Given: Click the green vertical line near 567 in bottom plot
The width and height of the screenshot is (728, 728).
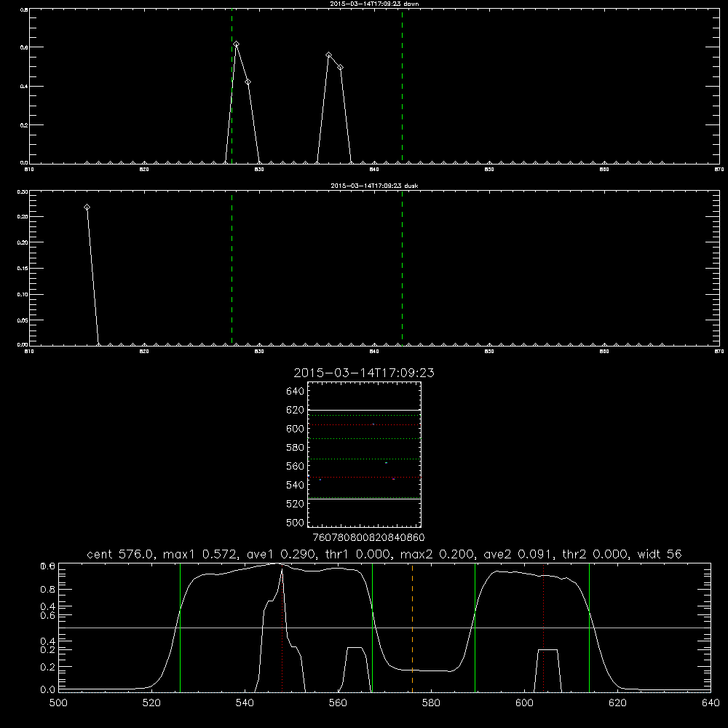Looking at the screenshot, I should tap(372, 628).
